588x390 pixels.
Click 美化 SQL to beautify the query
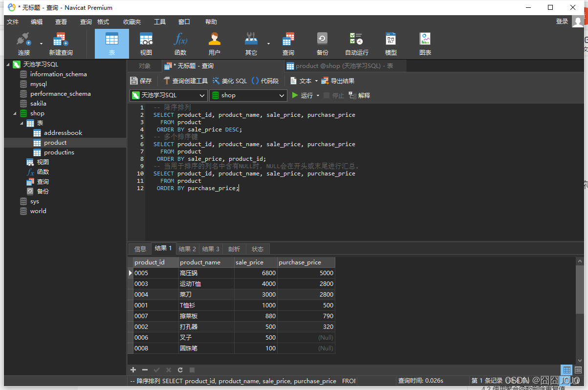(x=230, y=81)
